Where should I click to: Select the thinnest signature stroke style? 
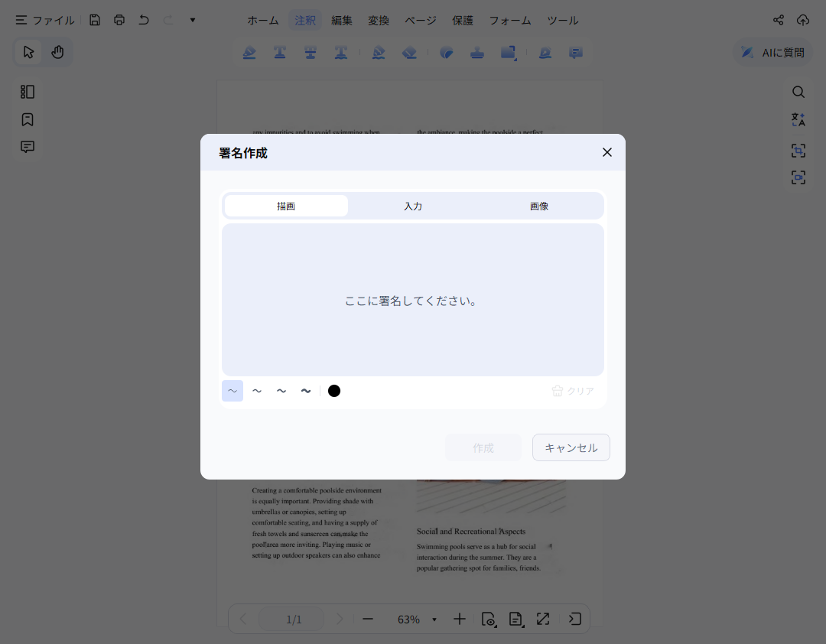[x=233, y=391]
